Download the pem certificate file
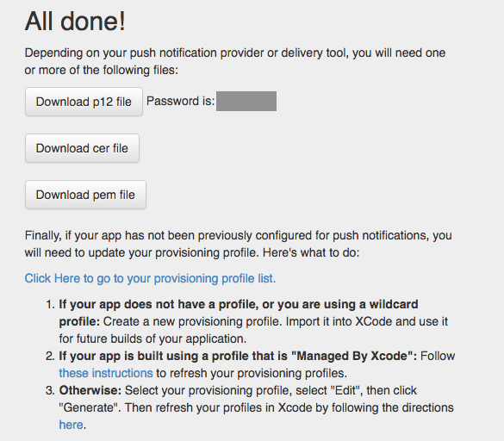The height and width of the screenshot is (441, 504). [x=85, y=195]
